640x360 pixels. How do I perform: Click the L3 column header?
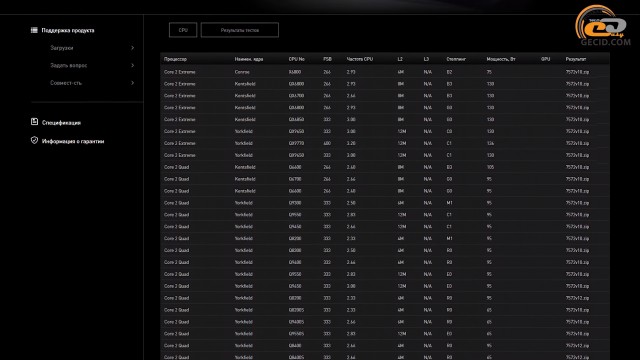click(426, 59)
